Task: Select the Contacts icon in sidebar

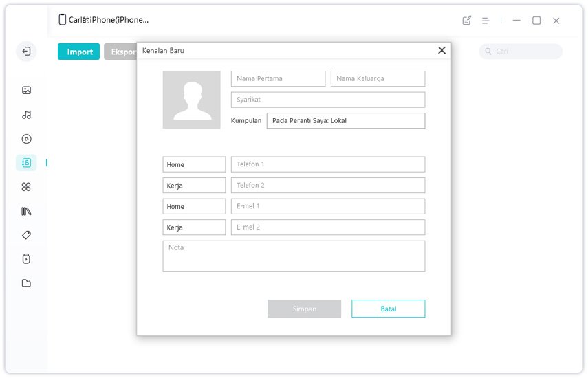Action: pos(26,163)
